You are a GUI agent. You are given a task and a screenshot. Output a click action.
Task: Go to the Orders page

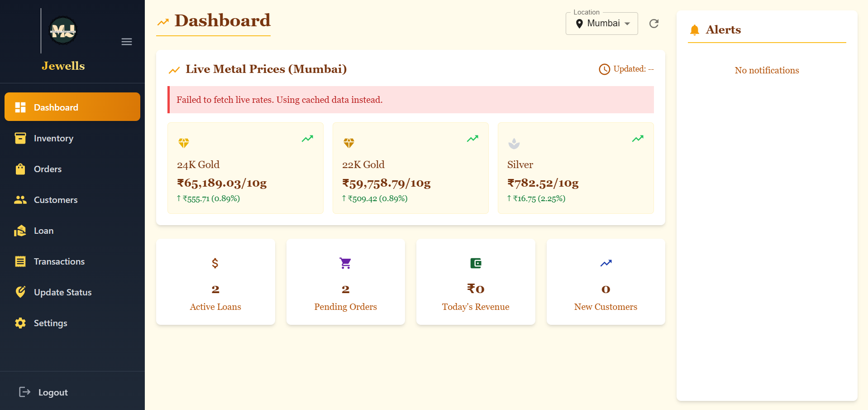(48, 169)
